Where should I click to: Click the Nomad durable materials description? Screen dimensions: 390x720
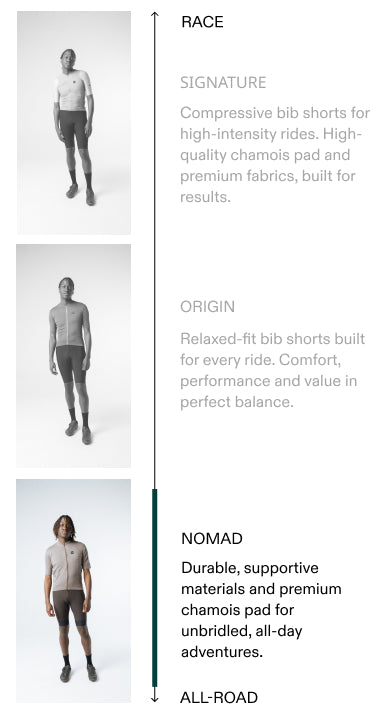click(x=261, y=610)
